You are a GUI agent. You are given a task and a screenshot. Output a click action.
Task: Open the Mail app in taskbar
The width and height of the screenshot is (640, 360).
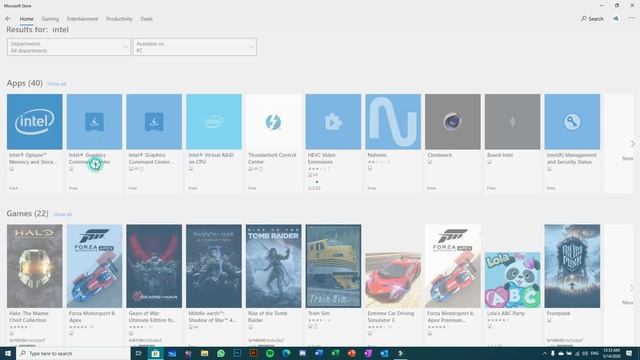172,353
